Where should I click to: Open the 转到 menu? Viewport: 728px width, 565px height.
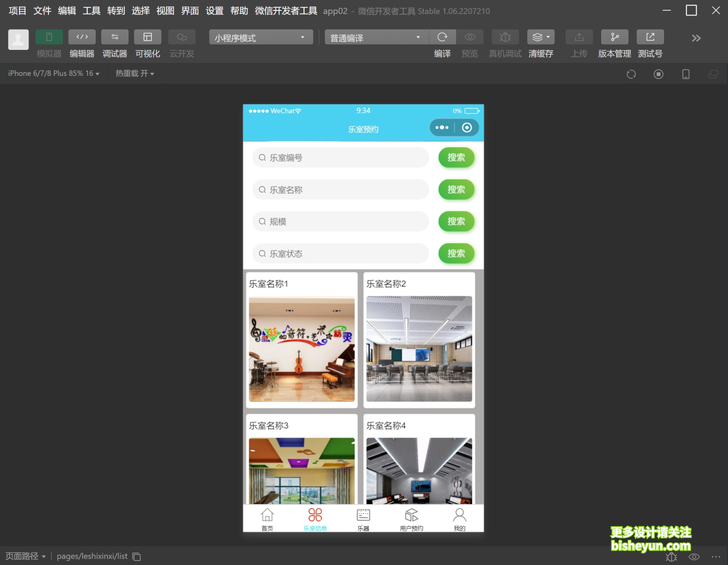(116, 11)
